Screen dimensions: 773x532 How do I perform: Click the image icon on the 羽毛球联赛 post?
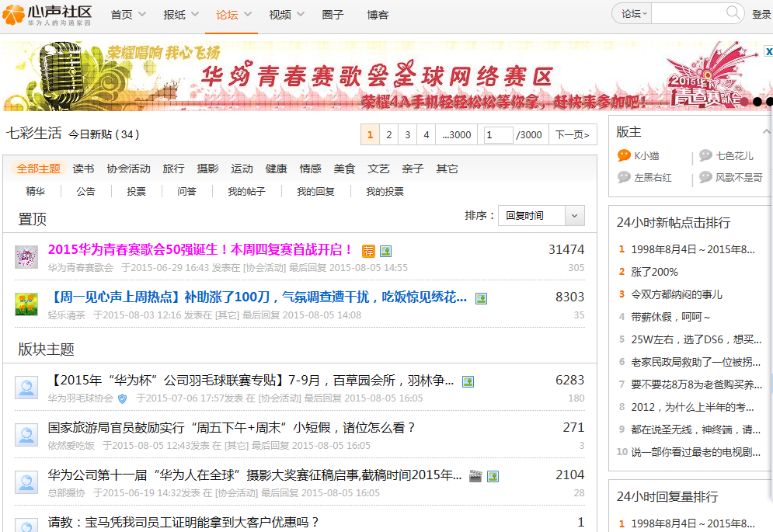pos(468,381)
